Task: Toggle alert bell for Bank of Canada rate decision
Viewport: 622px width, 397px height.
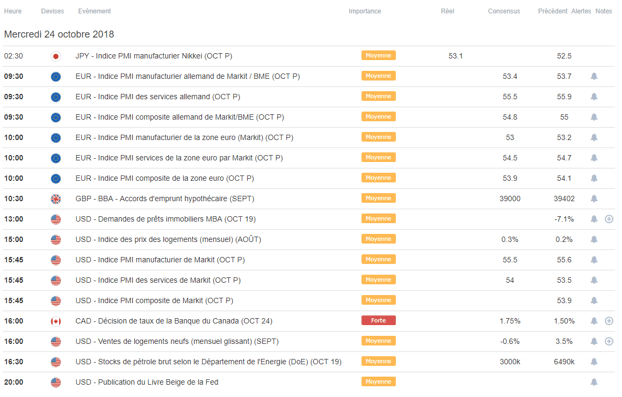Action: [x=594, y=321]
